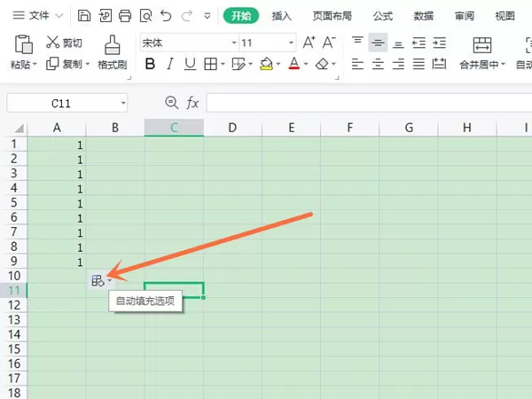Apply the red font color
This screenshot has width=532, height=399.
click(x=294, y=64)
